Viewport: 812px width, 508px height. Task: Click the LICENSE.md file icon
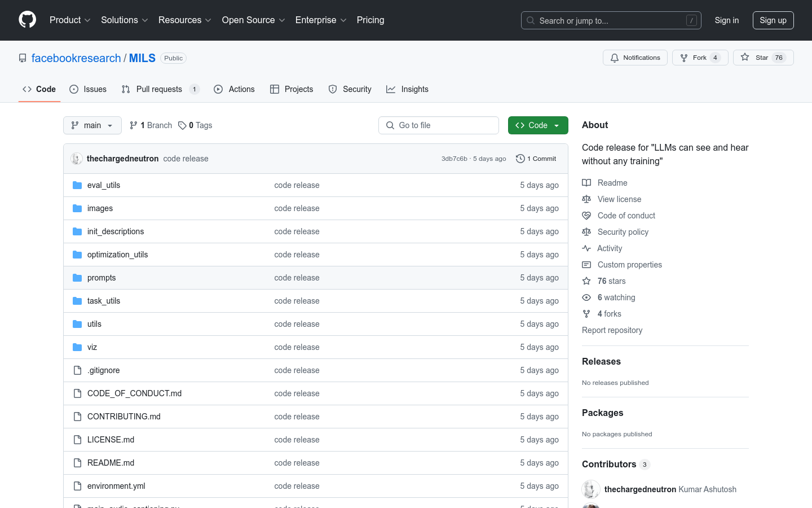[x=77, y=440]
